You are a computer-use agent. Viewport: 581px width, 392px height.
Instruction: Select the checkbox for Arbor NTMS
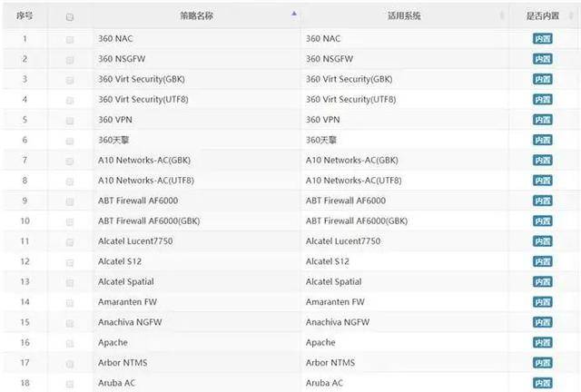70,364
